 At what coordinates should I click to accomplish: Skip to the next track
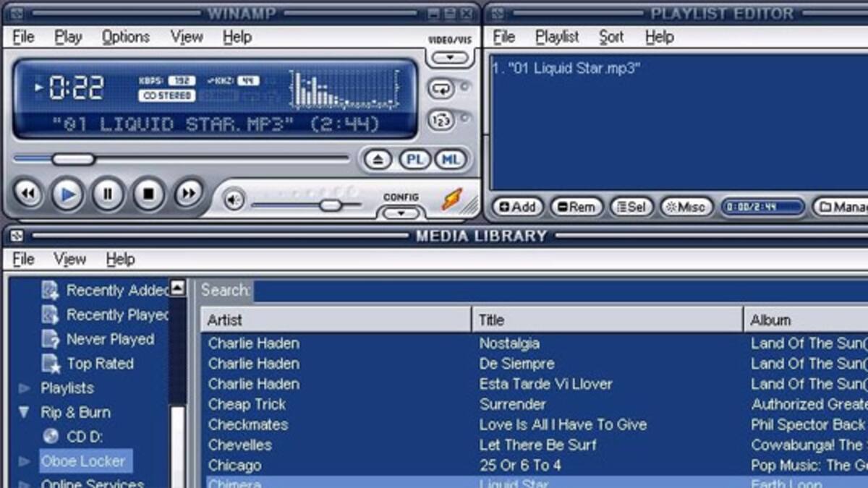tap(188, 194)
